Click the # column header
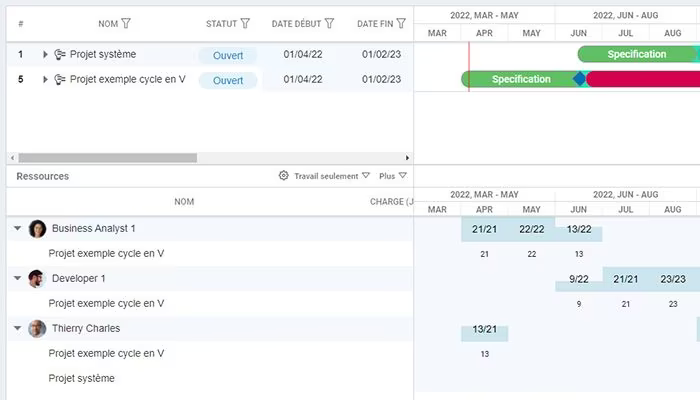Image resolution: width=700 pixels, height=400 pixels. tap(21, 24)
